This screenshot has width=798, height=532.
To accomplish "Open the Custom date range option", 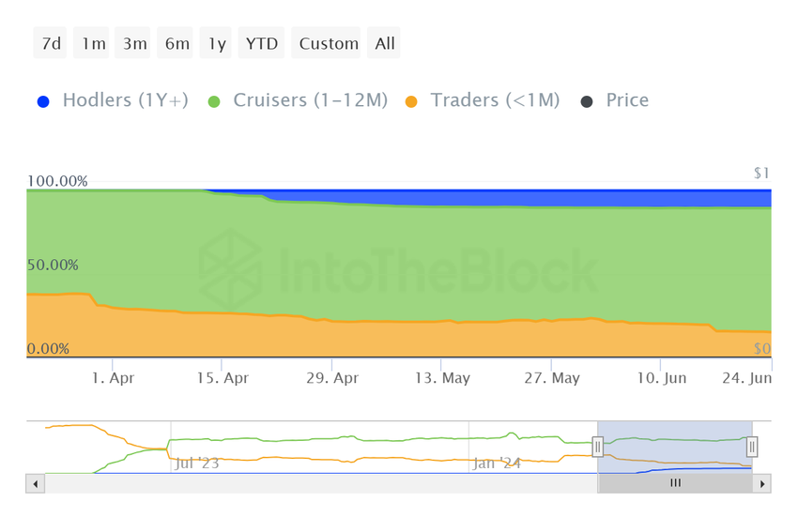I will (x=329, y=43).
